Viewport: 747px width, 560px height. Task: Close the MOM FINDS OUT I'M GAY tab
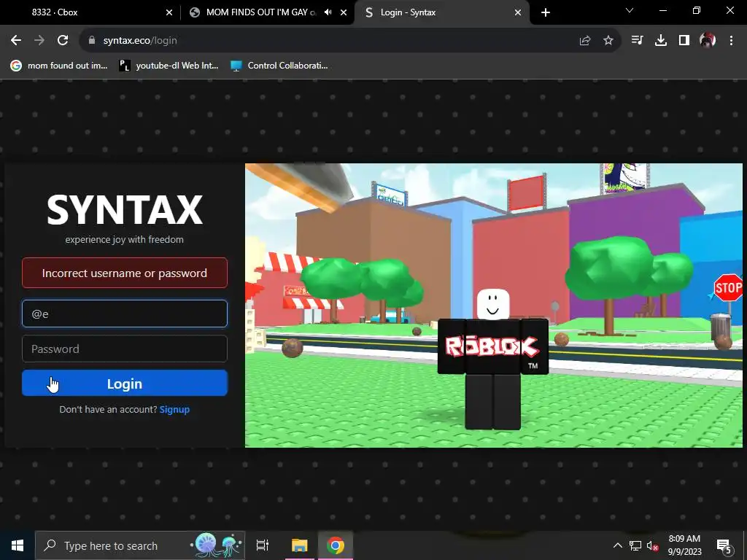[344, 12]
